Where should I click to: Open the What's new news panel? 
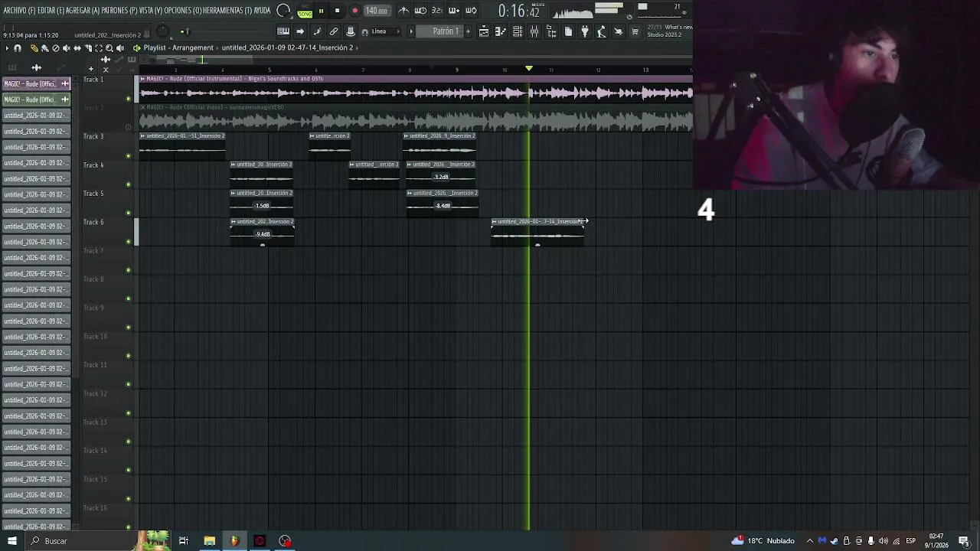click(670, 31)
